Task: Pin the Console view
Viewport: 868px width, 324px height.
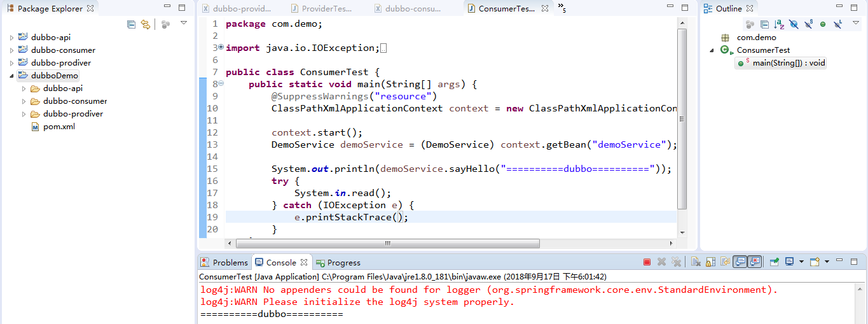Action: coord(774,262)
